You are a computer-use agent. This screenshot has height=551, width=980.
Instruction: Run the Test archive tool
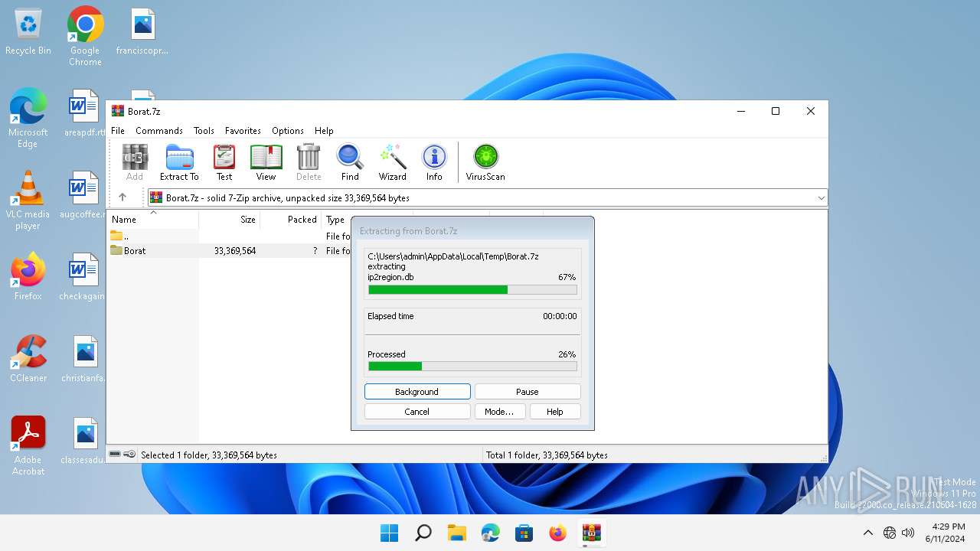tap(224, 162)
